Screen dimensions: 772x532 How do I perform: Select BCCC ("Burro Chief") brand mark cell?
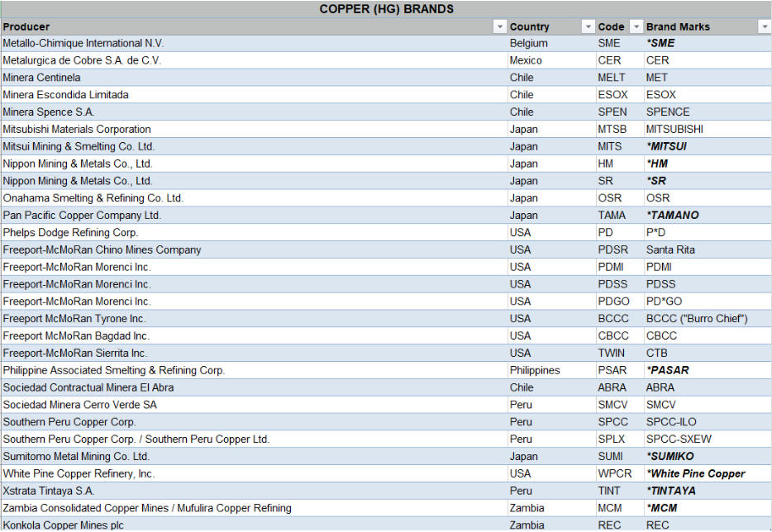708,319
